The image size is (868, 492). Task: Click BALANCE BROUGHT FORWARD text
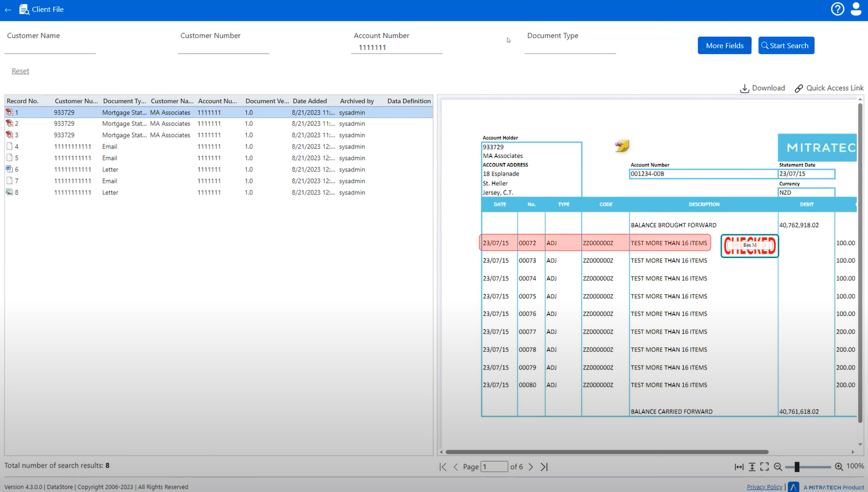point(674,225)
